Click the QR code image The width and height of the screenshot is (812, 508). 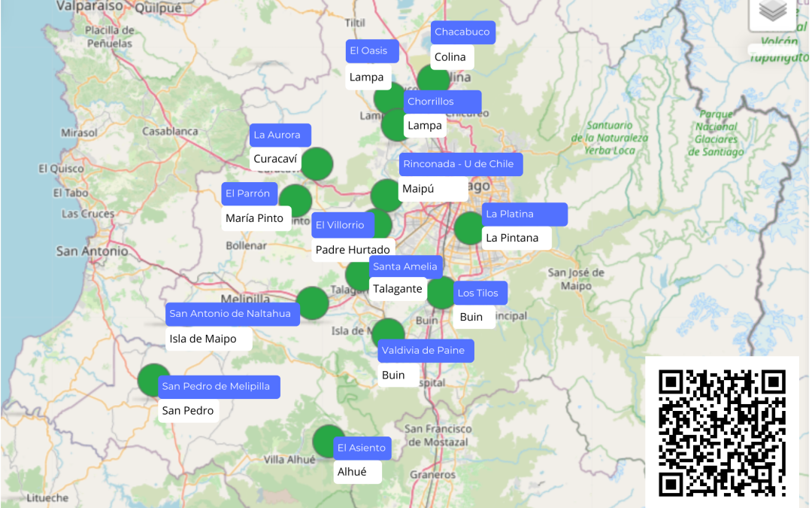(x=722, y=432)
